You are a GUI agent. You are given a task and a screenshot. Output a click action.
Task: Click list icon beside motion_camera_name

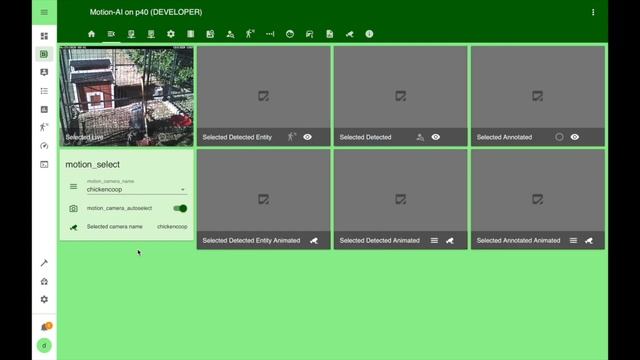point(73,187)
